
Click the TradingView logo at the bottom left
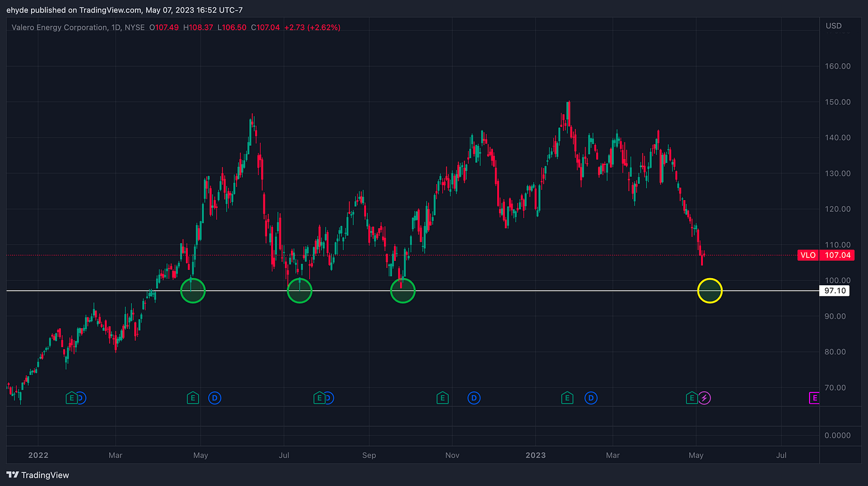tap(38, 475)
